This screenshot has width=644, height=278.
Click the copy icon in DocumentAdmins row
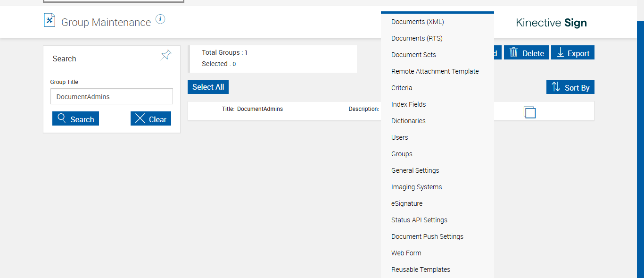pyautogui.click(x=529, y=112)
